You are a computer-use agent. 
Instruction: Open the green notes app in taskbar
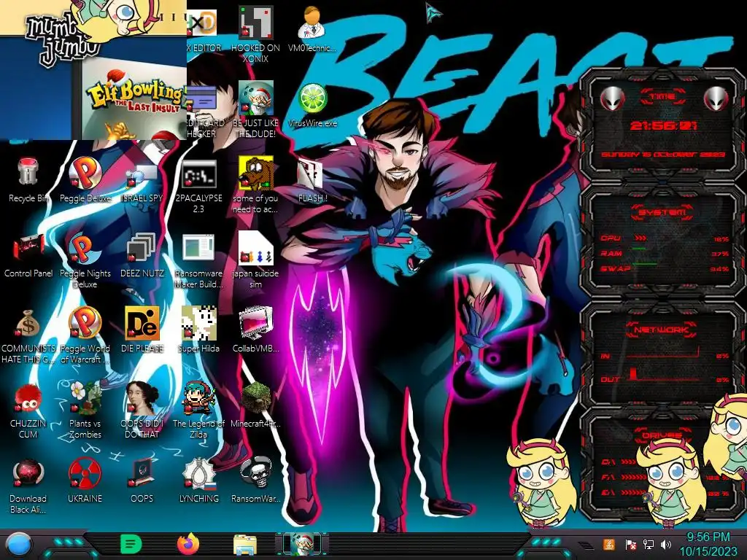131,544
